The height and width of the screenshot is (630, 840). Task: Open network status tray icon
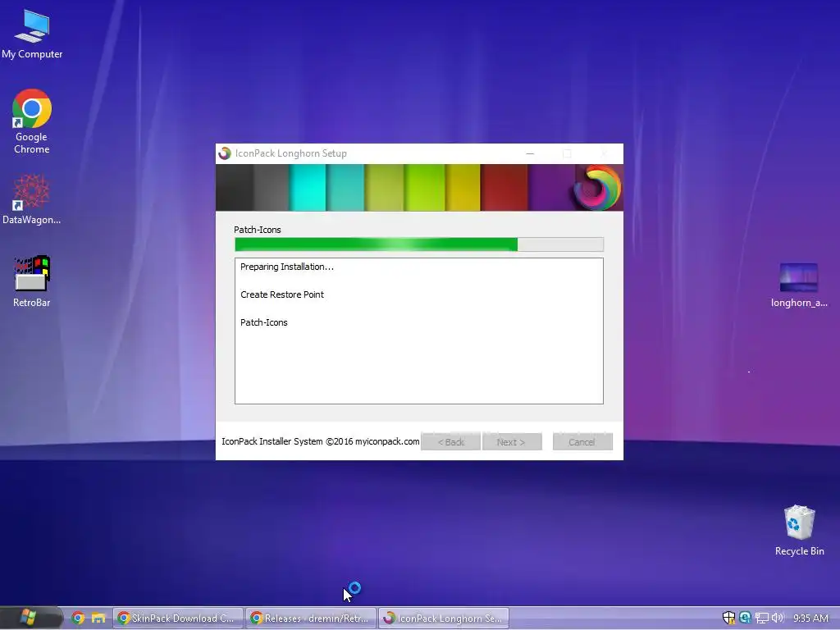coord(761,619)
